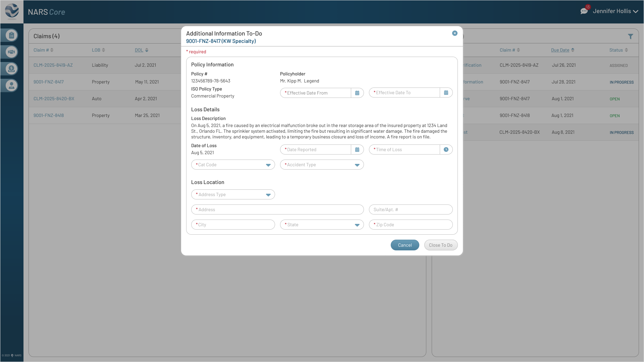Open claim 9001-FNZ-8418 link
The height and width of the screenshot is (362, 644).
[x=49, y=115]
